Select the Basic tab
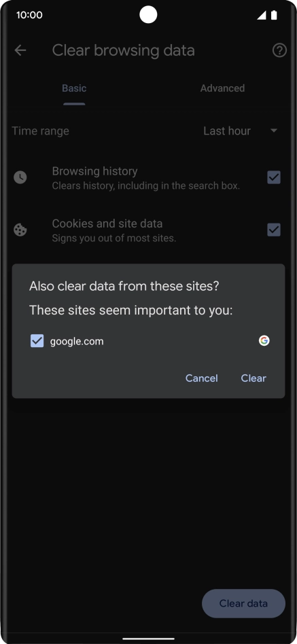Screen dimensions: 297x644 74,88
